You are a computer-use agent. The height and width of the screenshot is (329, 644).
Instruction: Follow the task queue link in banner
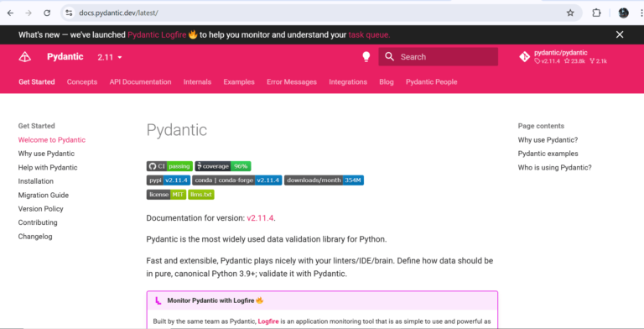tap(369, 34)
